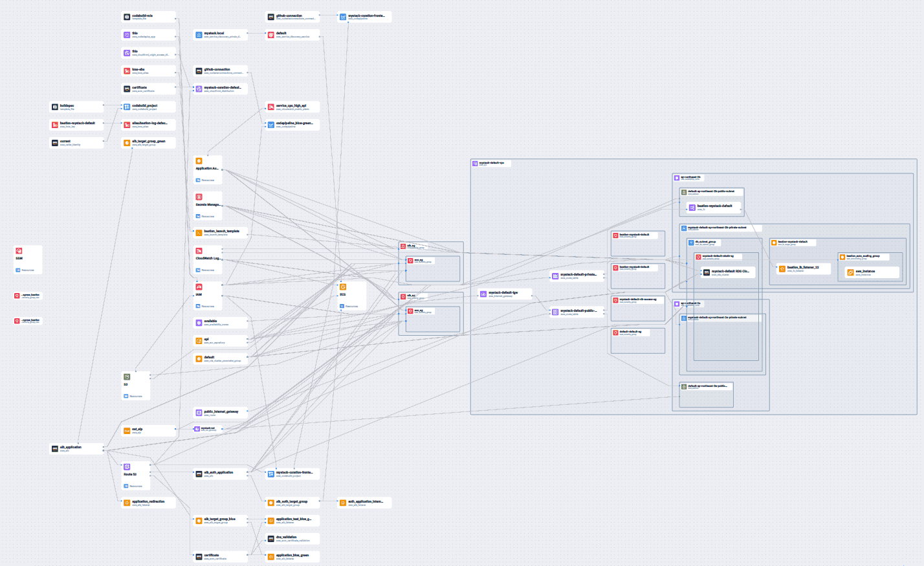Click the mystack-default-igw internet gateway icon
The height and width of the screenshot is (566, 924).
point(485,294)
